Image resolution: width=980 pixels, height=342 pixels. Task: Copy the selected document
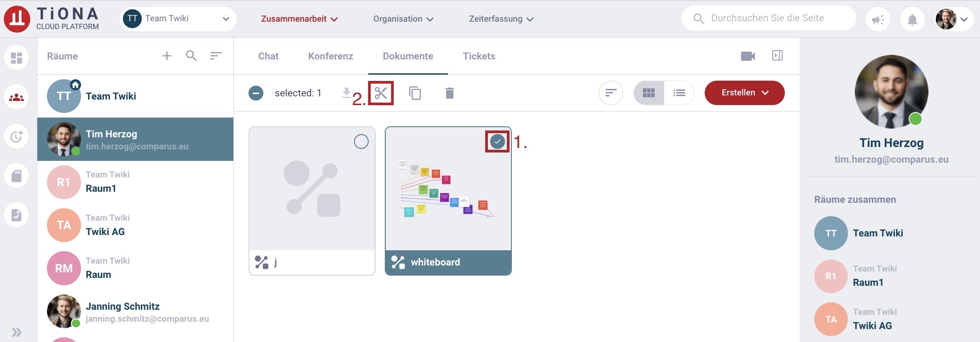point(415,93)
